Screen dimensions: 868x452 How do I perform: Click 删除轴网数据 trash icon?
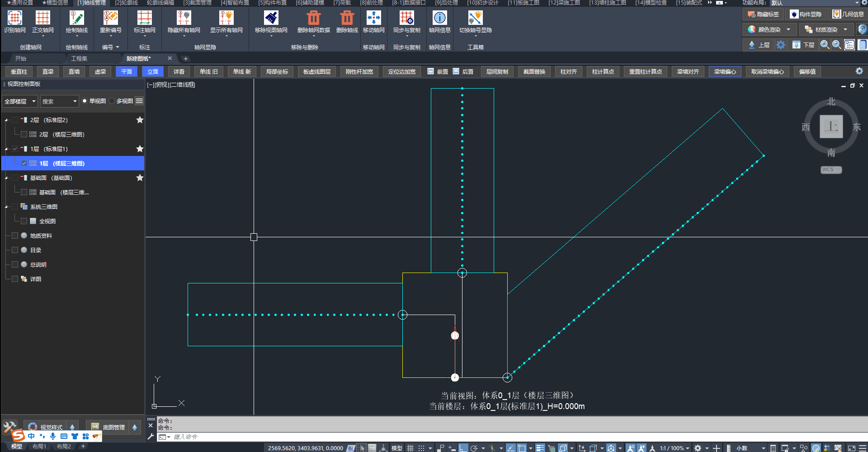pyautogui.click(x=313, y=18)
